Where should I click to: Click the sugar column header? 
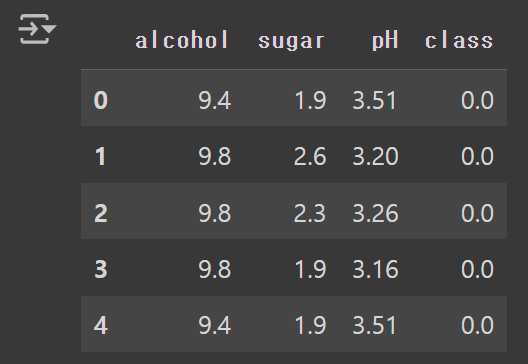[x=292, y=41]
